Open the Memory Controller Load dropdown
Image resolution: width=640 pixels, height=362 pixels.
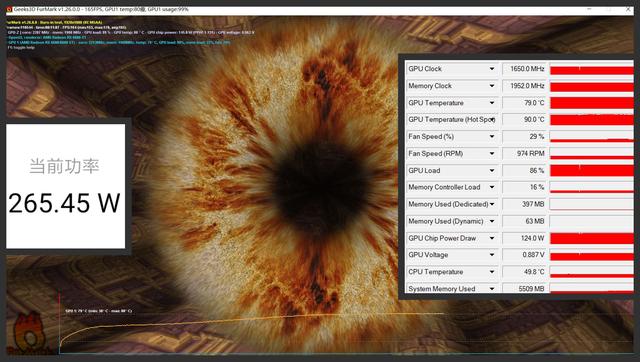pos(492,187)
